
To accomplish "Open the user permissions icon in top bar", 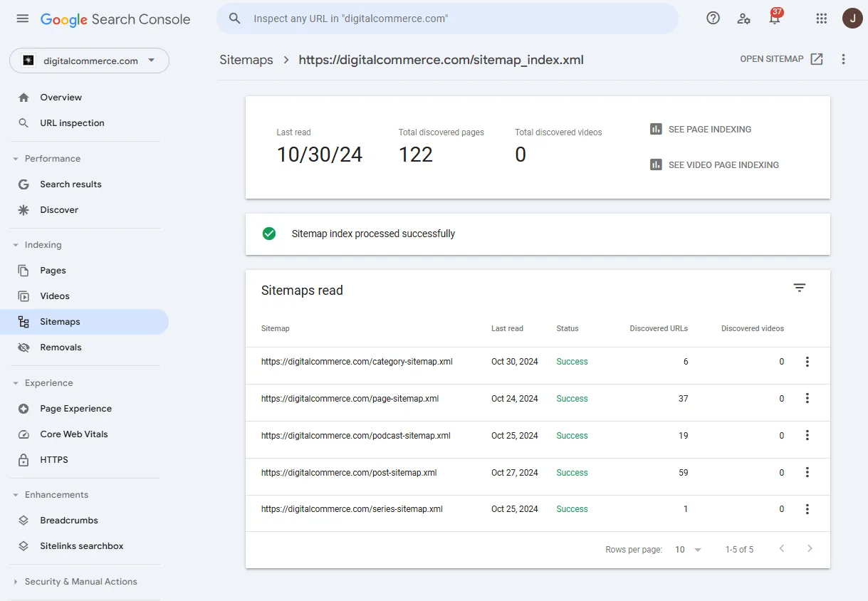I will click(743, 19).
